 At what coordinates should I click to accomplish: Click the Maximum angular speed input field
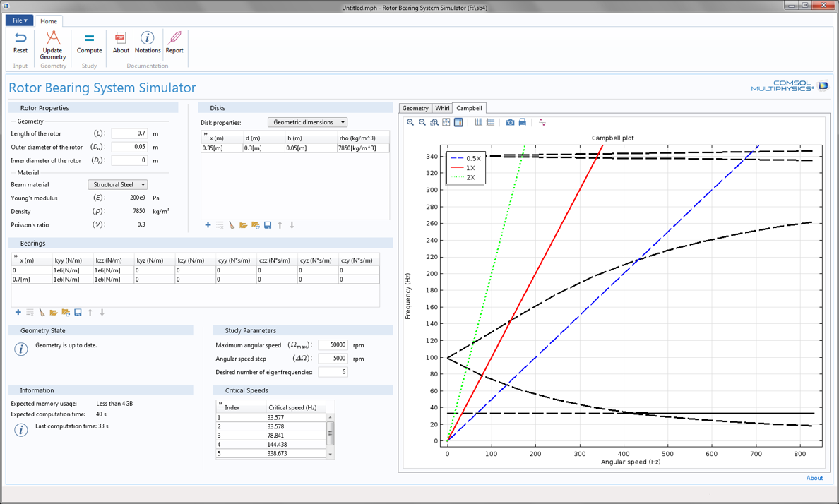pos(333,345)
